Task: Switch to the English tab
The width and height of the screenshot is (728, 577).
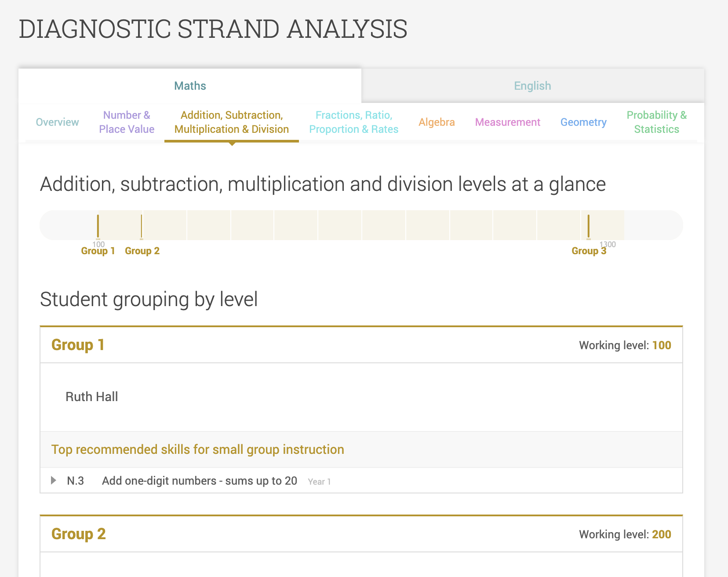Action: (x=532, y=86)
